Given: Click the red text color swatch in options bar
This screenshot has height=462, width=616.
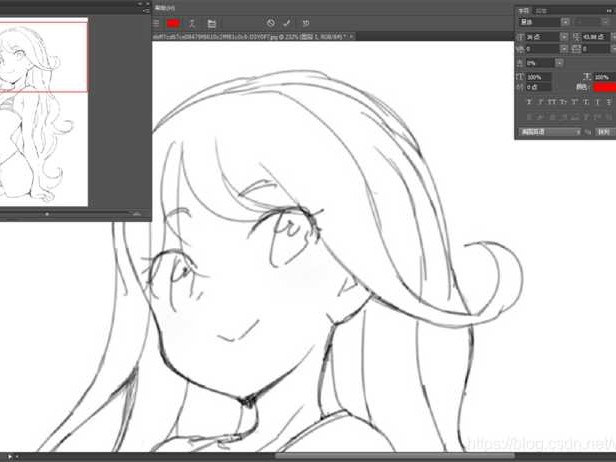Looking at the screenshot, I should [174, 22].
